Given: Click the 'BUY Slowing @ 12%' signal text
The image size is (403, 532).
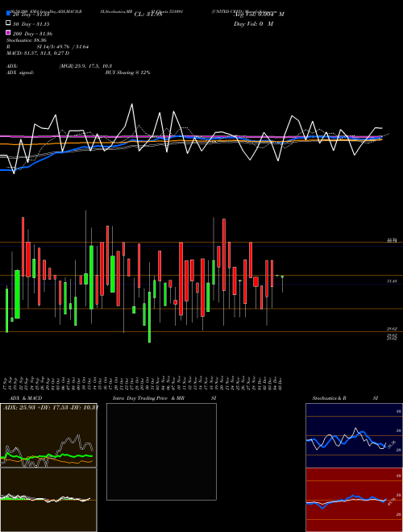Looking at the screenshot, I should (127, 73).
